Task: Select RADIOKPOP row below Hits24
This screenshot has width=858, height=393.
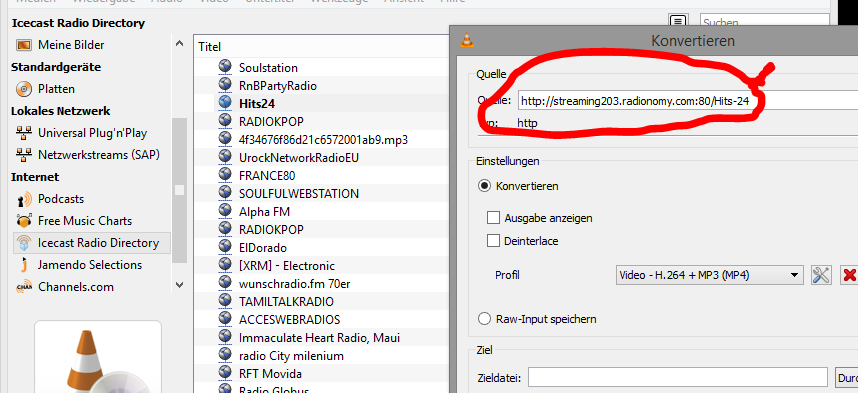Action: [271, 121]
